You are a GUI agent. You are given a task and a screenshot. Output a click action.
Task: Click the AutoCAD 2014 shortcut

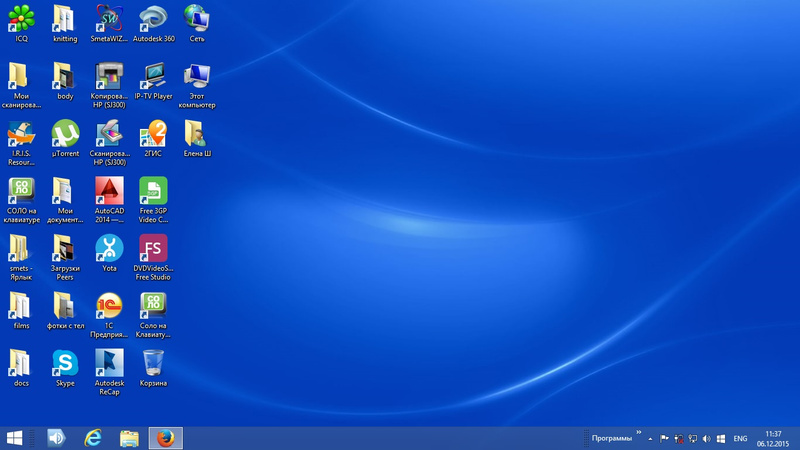click(109, 191)
